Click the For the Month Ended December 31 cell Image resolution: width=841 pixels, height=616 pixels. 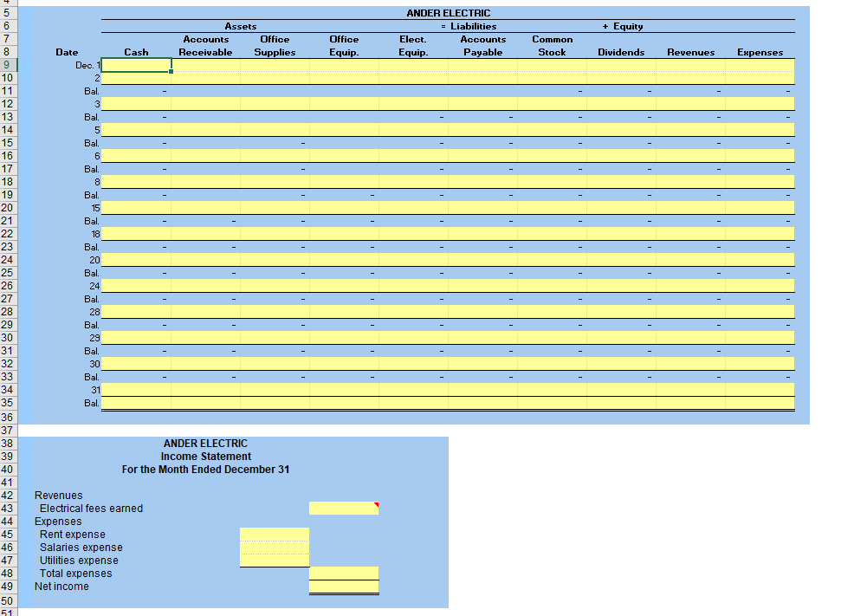coord(205,470)
